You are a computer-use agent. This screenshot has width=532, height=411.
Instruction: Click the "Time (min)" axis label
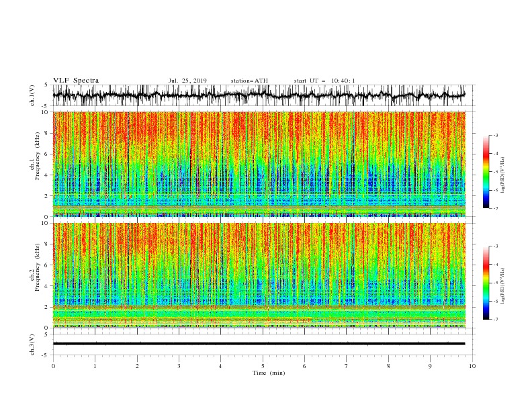269,373
